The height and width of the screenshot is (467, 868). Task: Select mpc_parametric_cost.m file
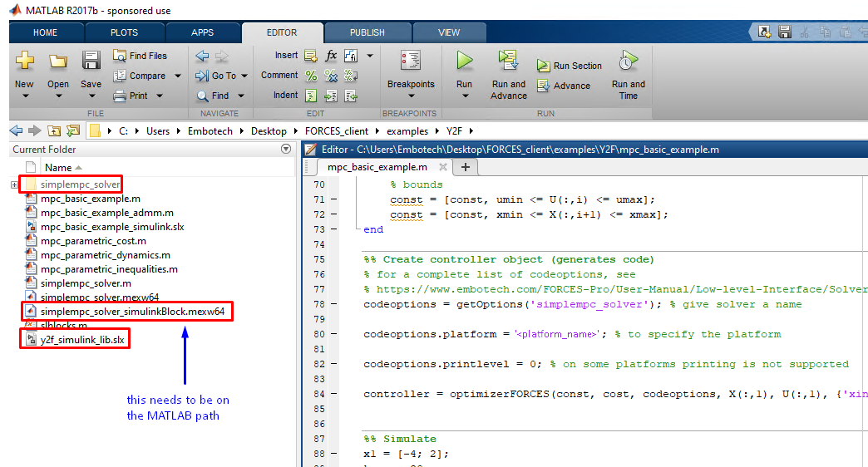point(93,241)
